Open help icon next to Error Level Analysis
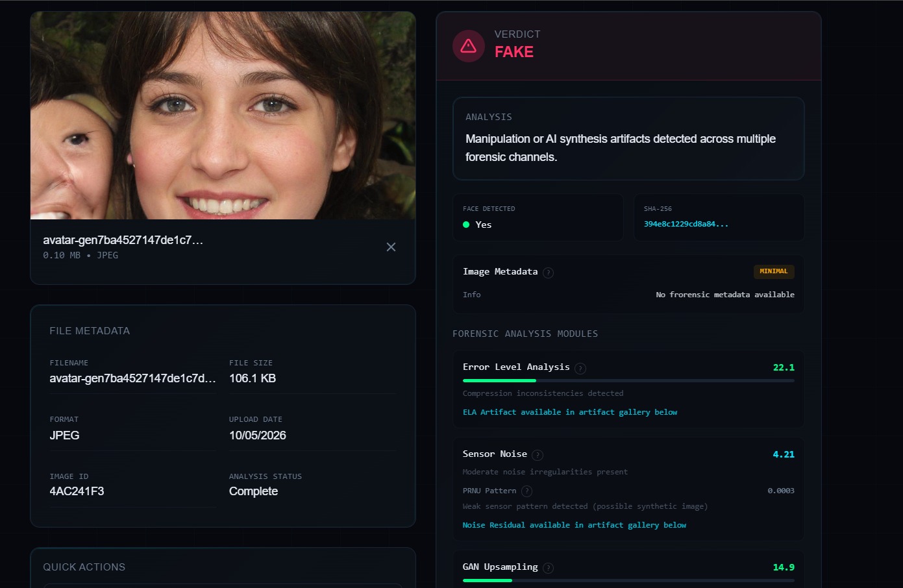903x588 pixels. tap(580, 369)
